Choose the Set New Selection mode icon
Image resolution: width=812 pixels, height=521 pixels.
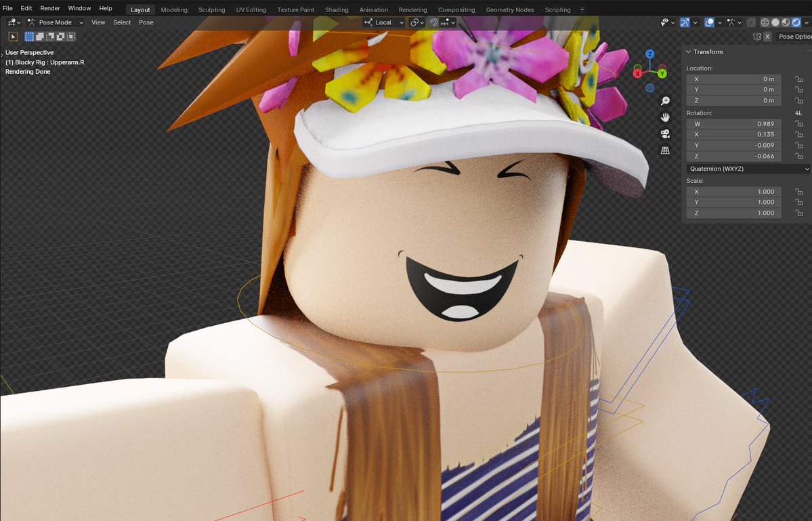30,37
